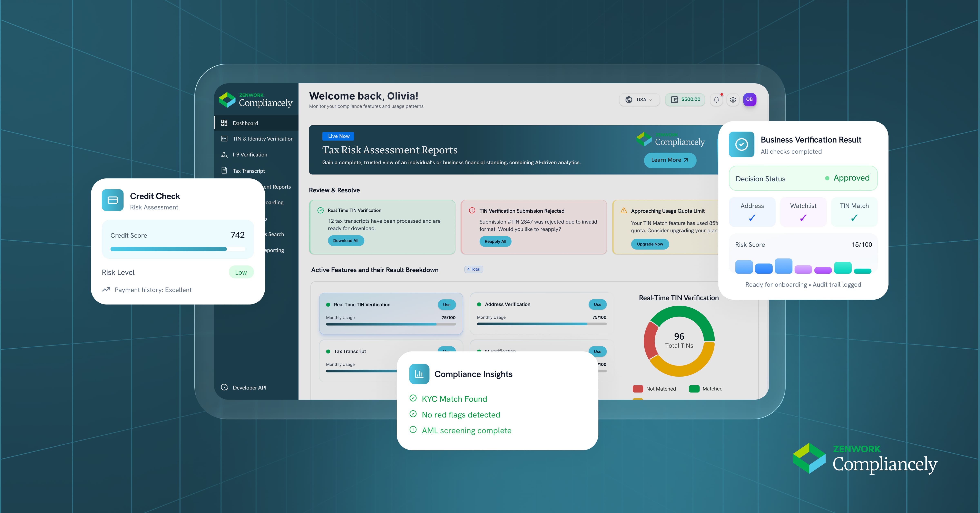Open the USA country dropdown
This screenshot has height=513, width=980.
coord(639,99)
